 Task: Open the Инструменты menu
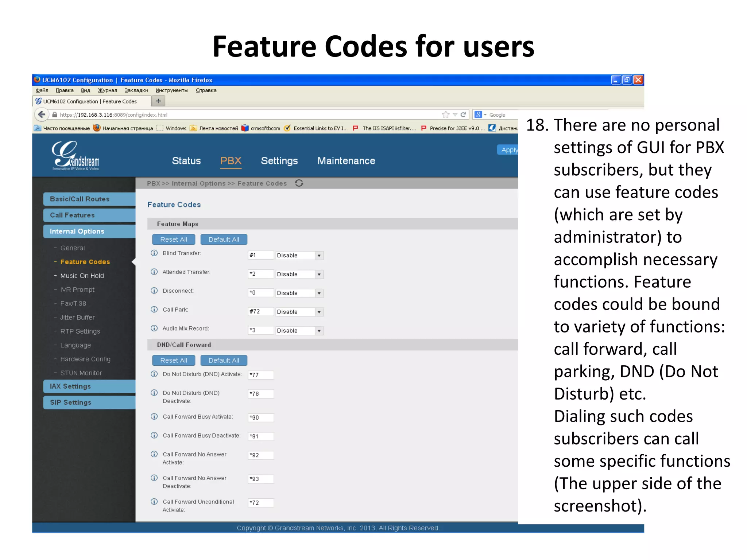pyautogui.click(x=172, y=90)
